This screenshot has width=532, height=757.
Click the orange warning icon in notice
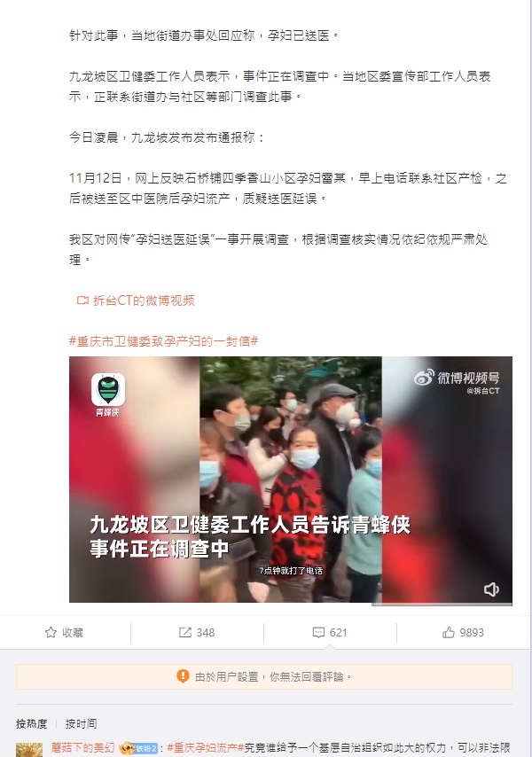pos(183,675)
